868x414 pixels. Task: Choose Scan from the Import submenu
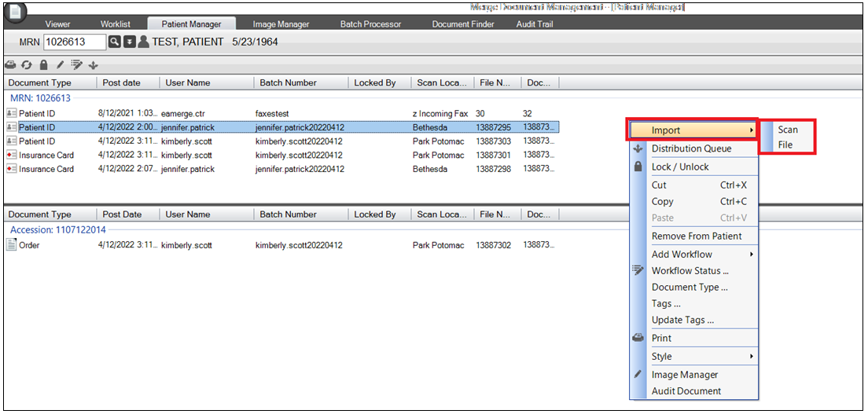coord(788,130)
